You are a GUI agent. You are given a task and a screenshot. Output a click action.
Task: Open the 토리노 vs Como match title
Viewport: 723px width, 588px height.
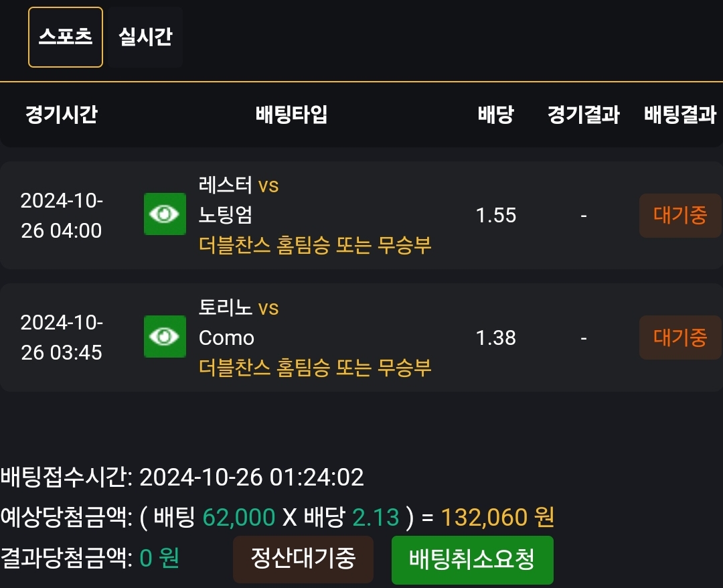(238, 323)
